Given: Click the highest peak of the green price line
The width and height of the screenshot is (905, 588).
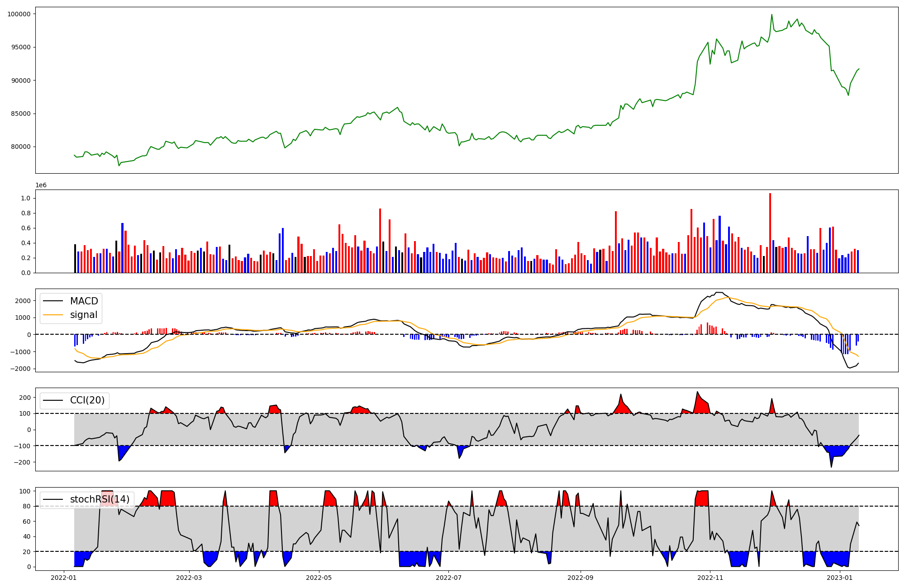Looking at the screenshot, I should click(x=772, y=14).
